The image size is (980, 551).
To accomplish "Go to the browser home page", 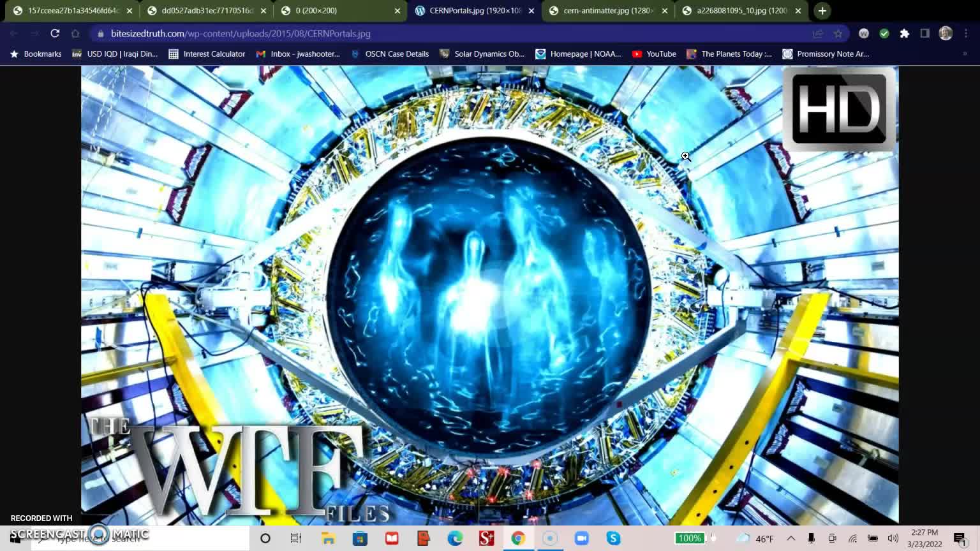I will (75, 33).
